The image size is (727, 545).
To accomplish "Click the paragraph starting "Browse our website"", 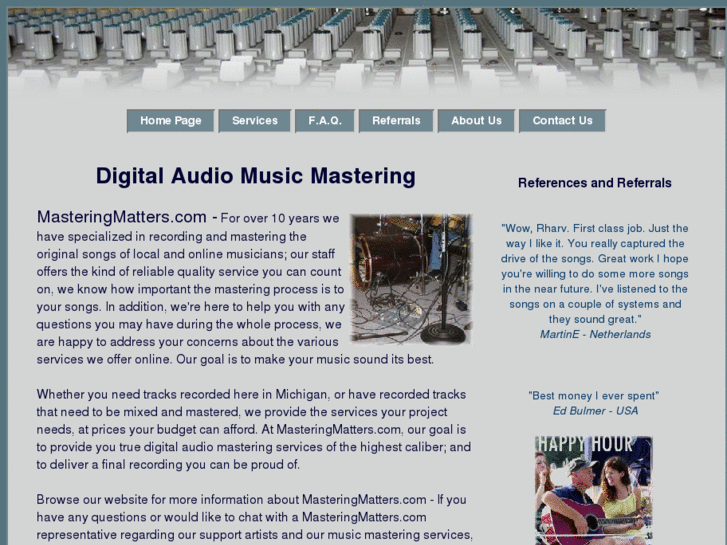I will [255, 518].
